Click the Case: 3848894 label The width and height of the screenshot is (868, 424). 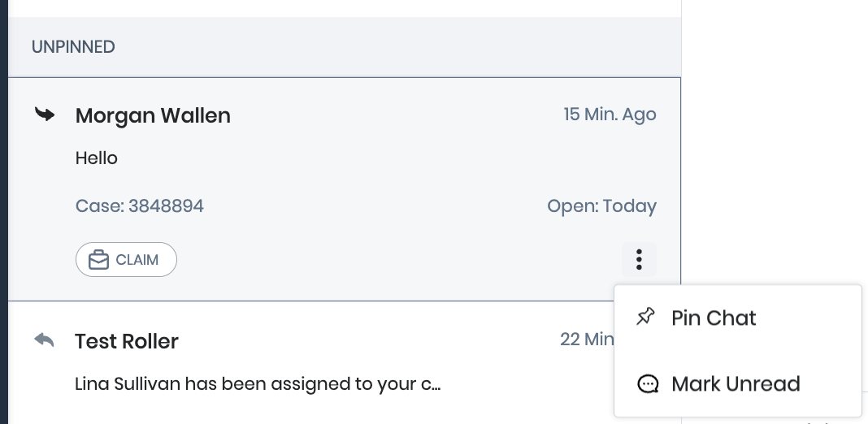tap(140, 206)
